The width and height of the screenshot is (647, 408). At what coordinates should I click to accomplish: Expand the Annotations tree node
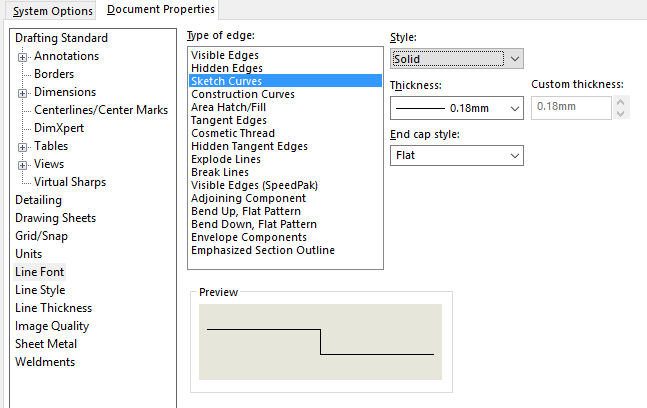[x=22, y=56]
